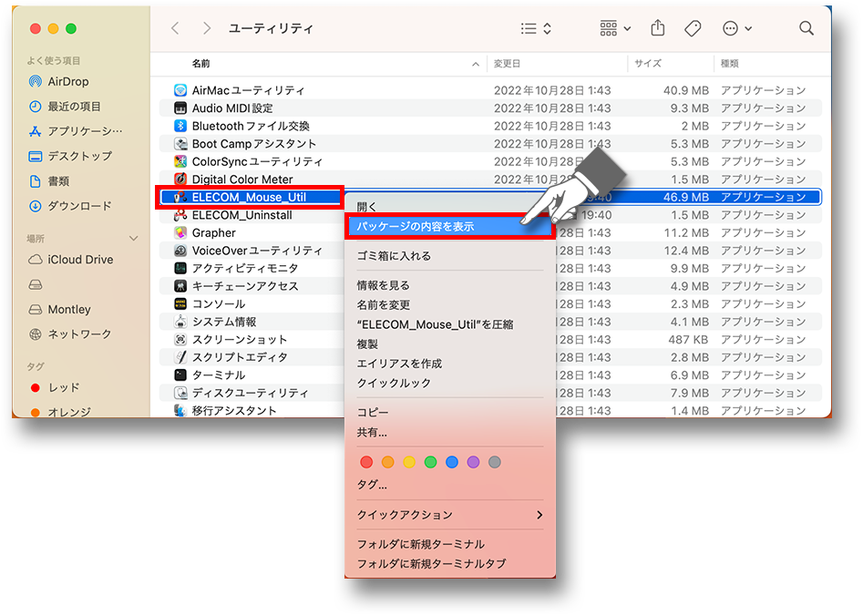Click the Share toolbar icon
Image resolution: width=863 pixels, height=616 pixels.
(658, 27)
